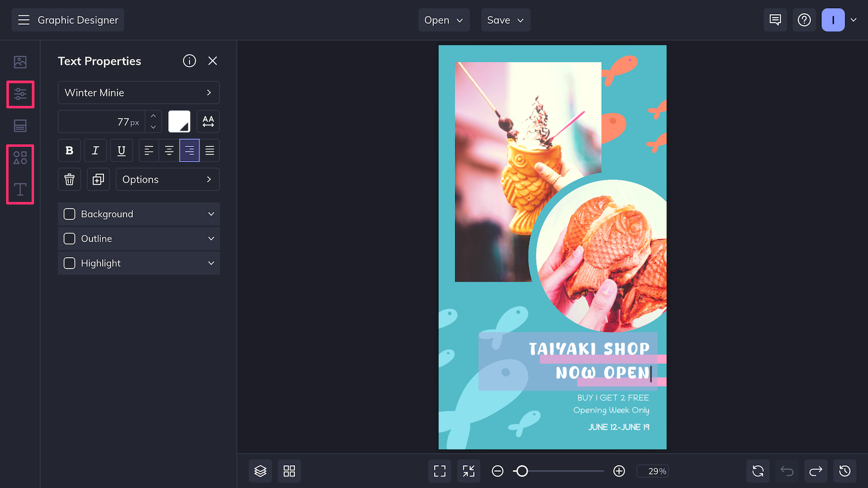
Task: Enable the Background text effect checkbox
Action: 69,214
